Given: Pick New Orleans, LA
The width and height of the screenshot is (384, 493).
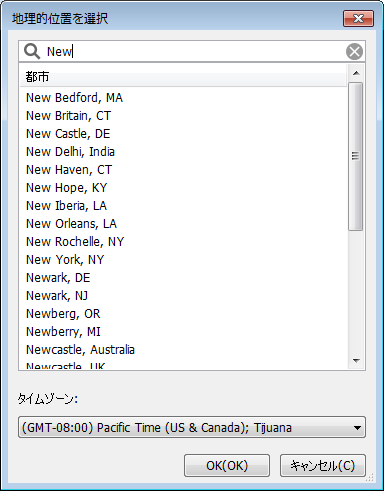Looking at the screenshot, I should pyautogui.click(x=71, y=224).
